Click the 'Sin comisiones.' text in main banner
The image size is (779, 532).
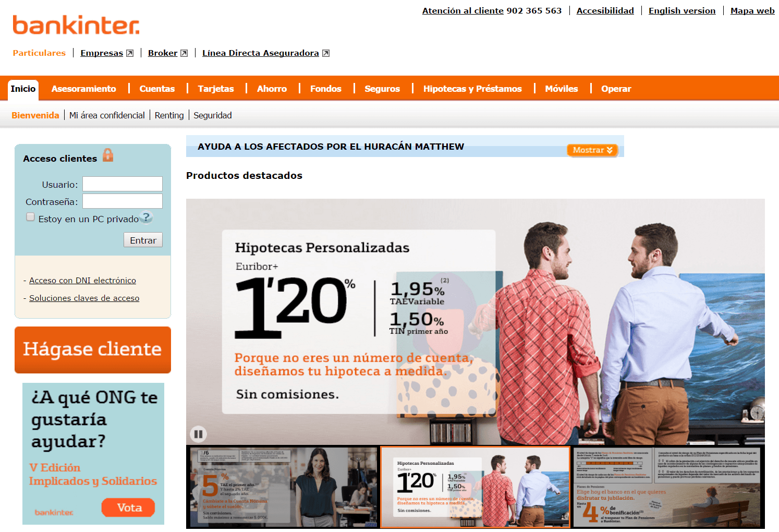click(x=287, y=394)
